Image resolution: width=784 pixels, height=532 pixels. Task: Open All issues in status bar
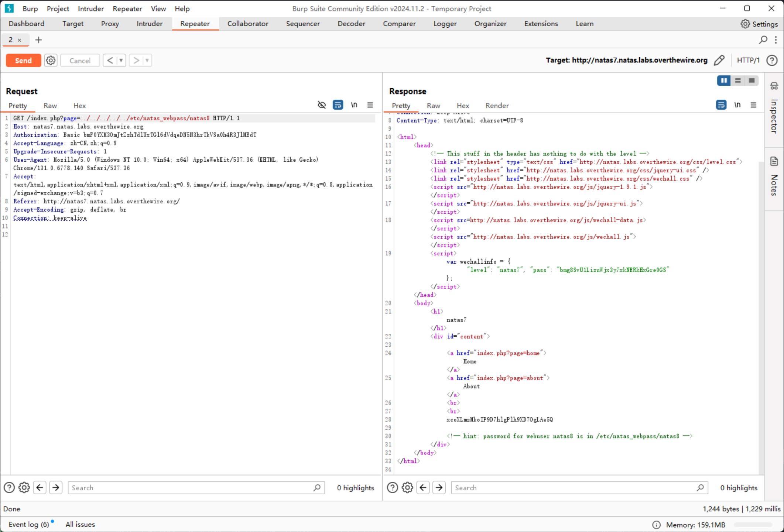[x=80, y=524]
